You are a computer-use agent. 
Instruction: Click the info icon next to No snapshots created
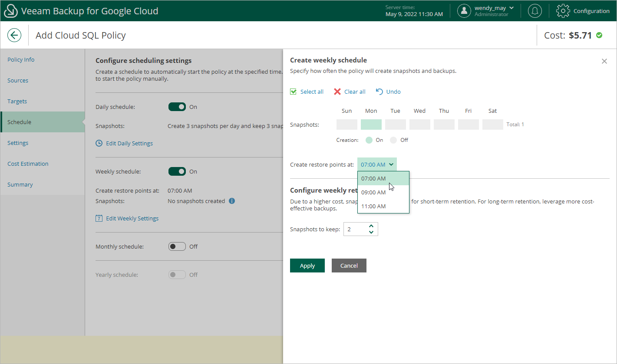(x=232, y=201)
